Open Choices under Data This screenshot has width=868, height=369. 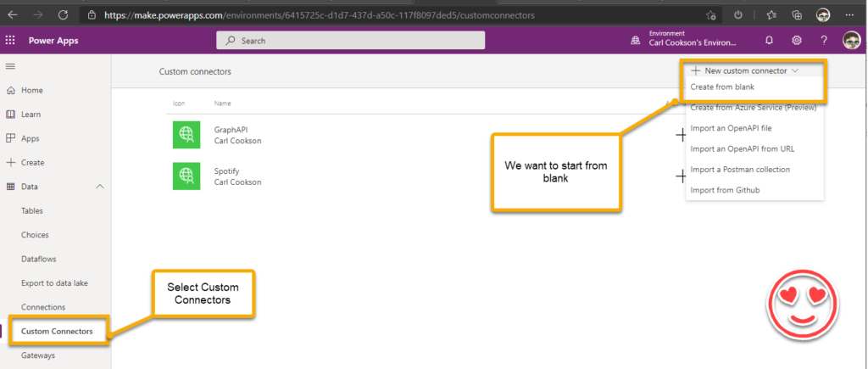(x=35, y=235)
